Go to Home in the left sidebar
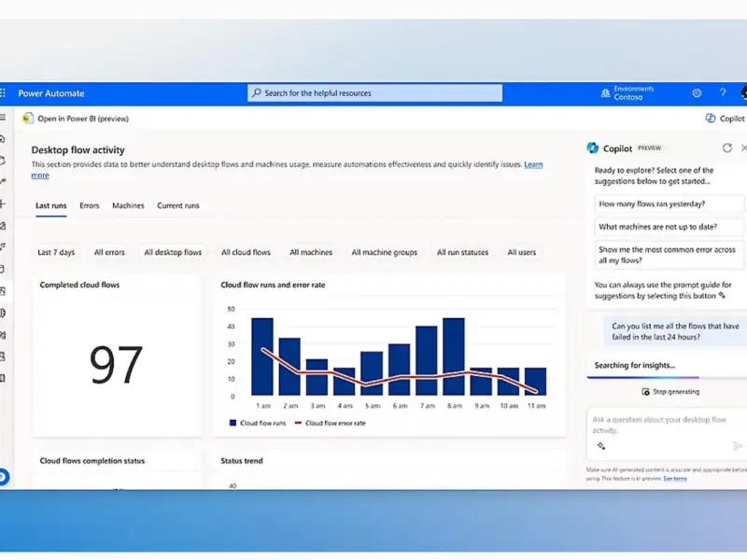747x560 pixels. [x=4, y=139]
